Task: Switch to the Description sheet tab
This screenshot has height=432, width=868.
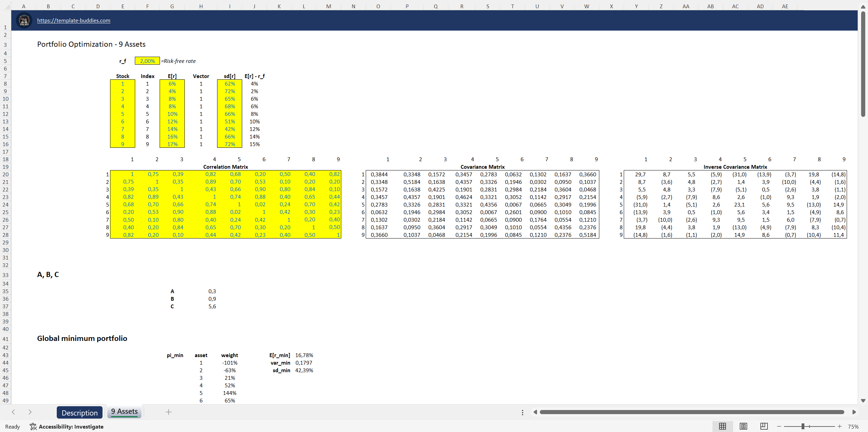Action: pos(79,412)
